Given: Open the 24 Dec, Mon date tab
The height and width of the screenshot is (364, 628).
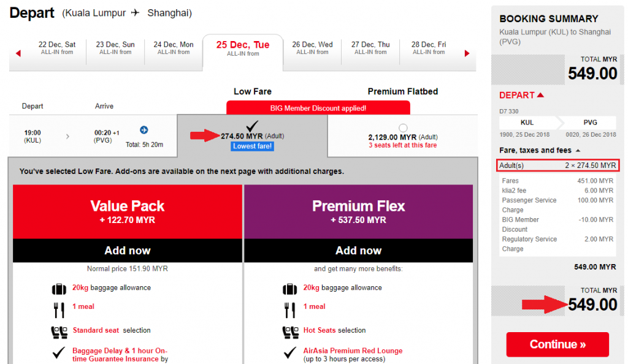Looking at the screenshot, I should coord(174,48).
